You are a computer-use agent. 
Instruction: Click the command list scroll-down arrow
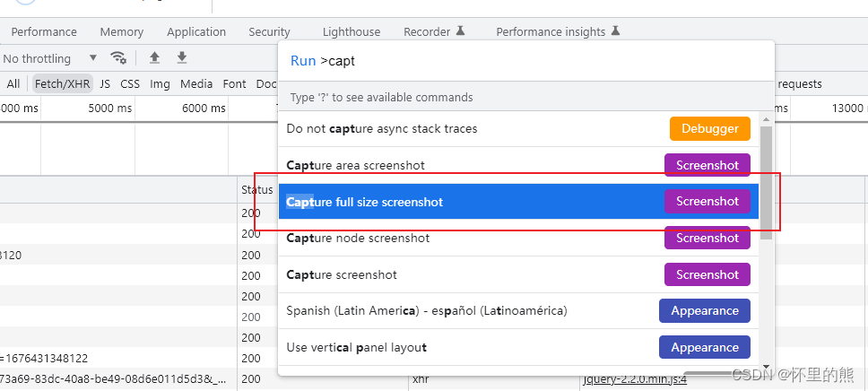(x=766, y=366)
